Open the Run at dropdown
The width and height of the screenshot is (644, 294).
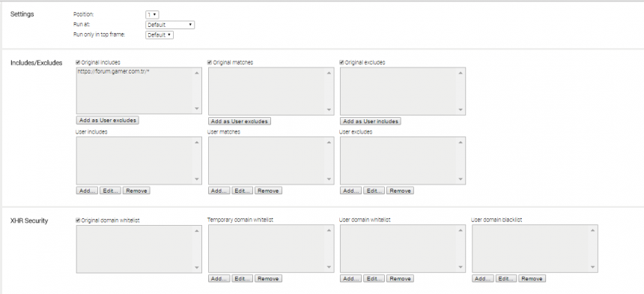[170, 25]
